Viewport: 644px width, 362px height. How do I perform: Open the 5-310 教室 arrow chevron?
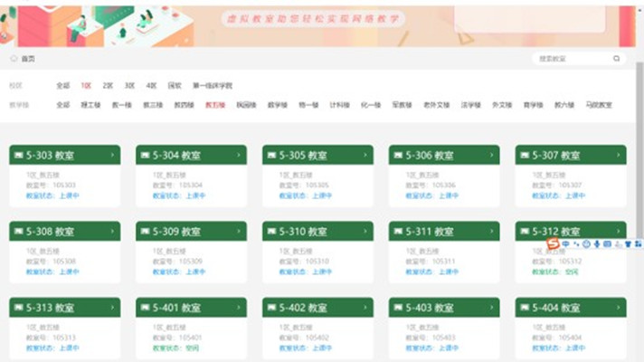[365, 232]
